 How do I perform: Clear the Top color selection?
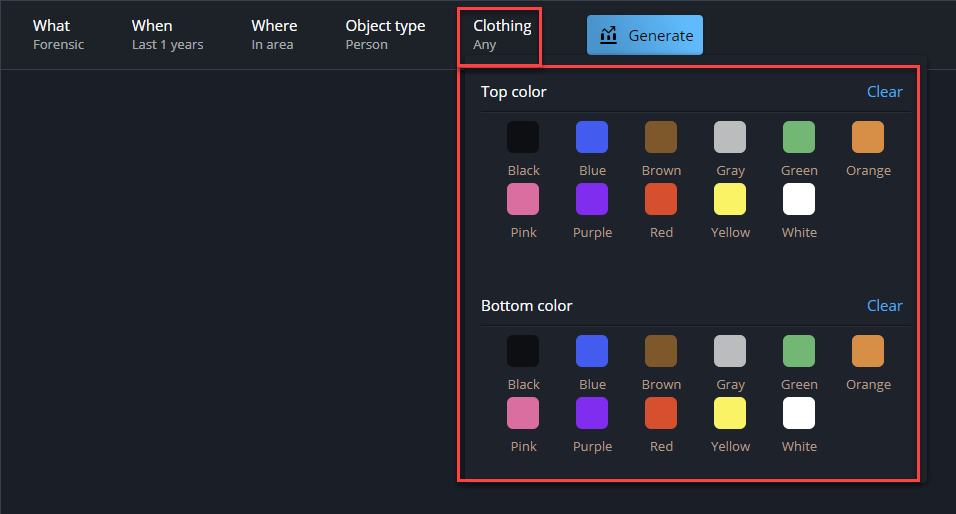click(x=884, y=92)
